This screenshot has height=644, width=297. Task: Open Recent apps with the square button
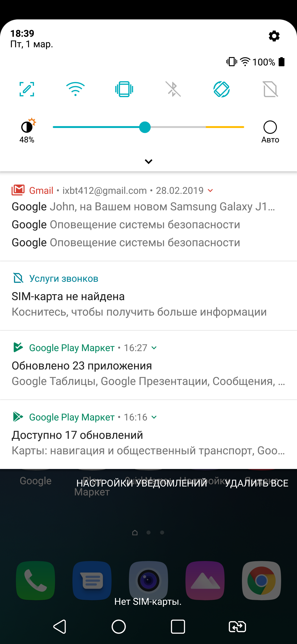178,626
